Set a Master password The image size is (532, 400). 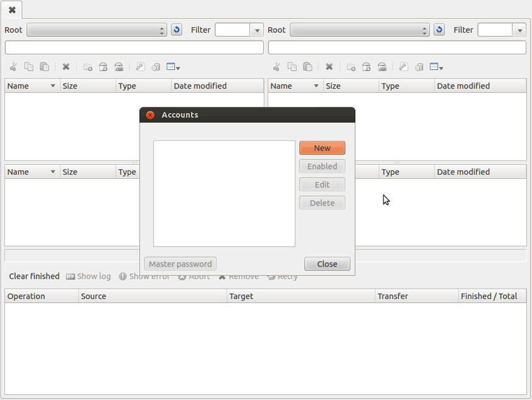click(180, 264)
